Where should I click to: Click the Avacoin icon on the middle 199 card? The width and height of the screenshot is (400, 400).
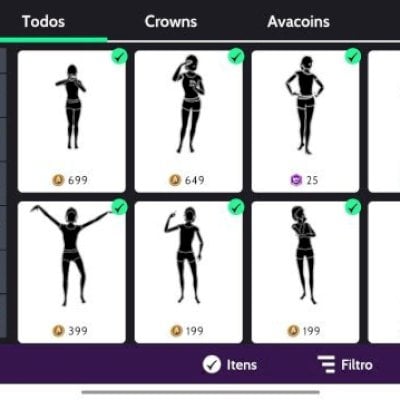click(x=176, y=331)
